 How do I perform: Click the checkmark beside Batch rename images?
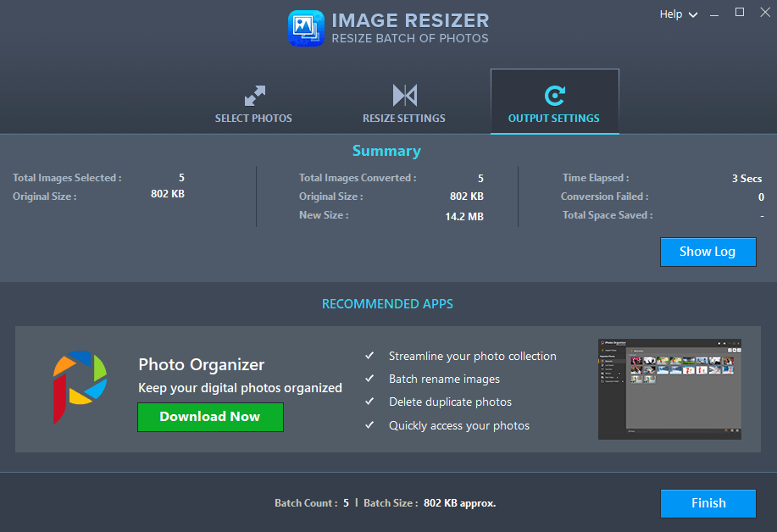pos(369,379)
